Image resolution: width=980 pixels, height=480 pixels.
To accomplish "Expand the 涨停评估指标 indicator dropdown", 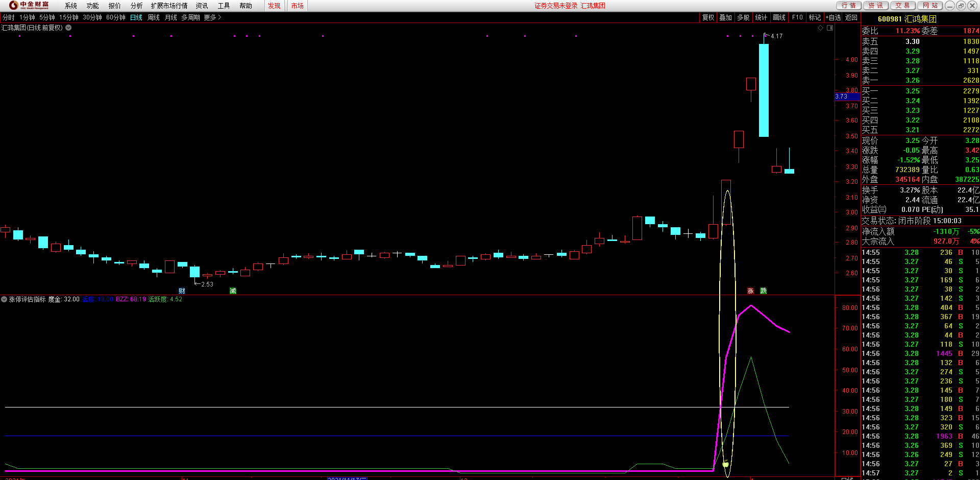I will point(4,299).
